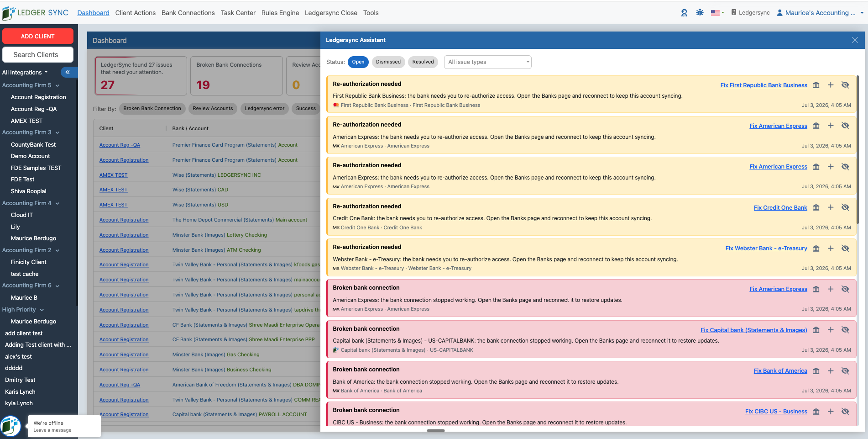Click plus icon on Broken American Express card
The height and width of the screenshot is (439, 868).
831,289
